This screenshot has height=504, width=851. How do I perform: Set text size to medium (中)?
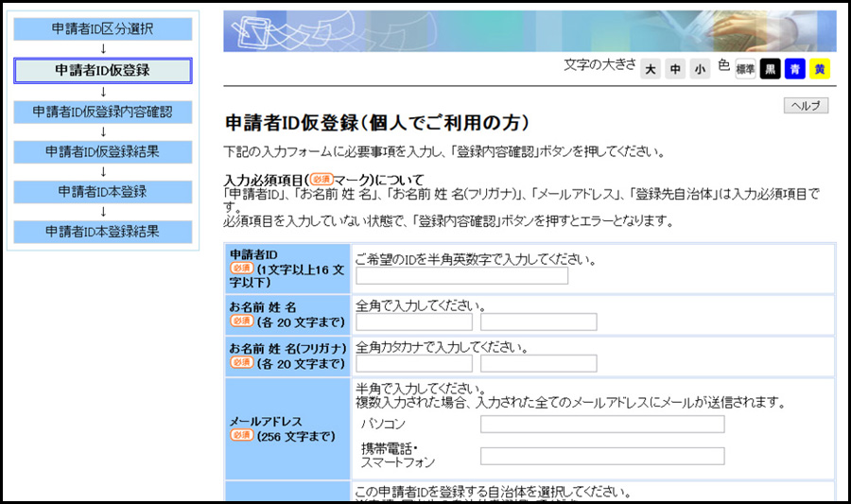click(675, 69)
